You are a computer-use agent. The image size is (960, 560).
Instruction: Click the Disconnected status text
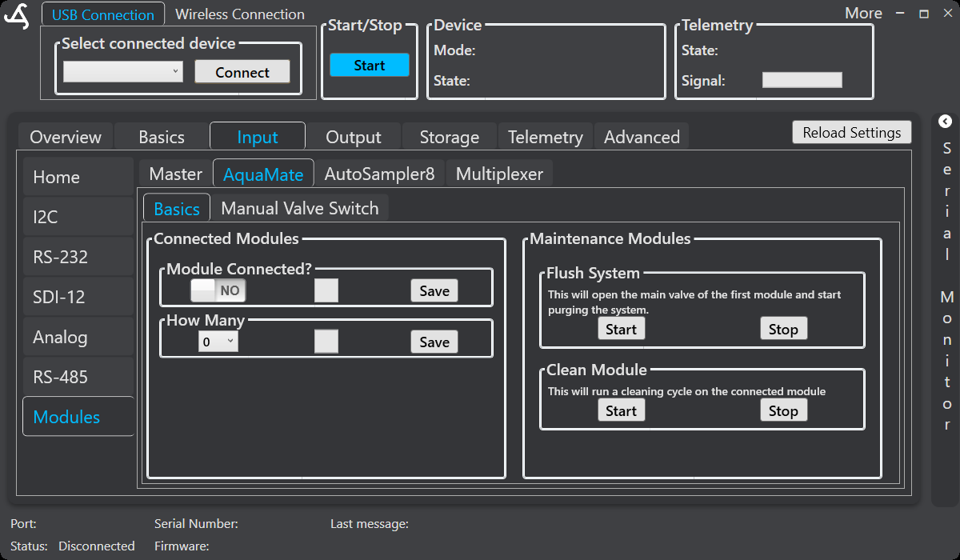pyautogui.click(x=97, y=546)
